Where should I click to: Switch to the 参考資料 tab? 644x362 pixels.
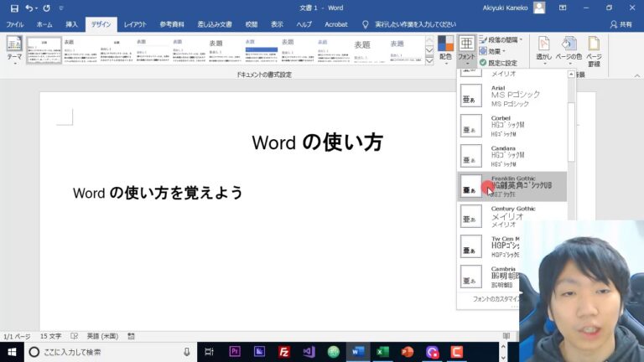pos(172,24)
